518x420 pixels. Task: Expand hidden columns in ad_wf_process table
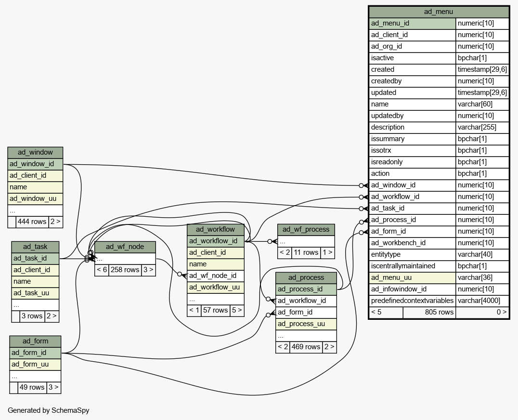coord(306,241)
